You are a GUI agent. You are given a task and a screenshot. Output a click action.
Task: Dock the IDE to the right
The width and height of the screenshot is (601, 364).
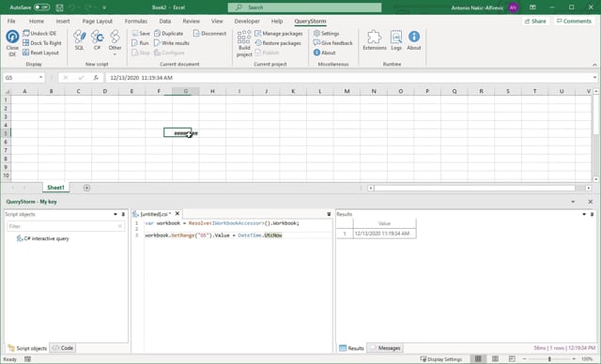click(x=41, y=43)
